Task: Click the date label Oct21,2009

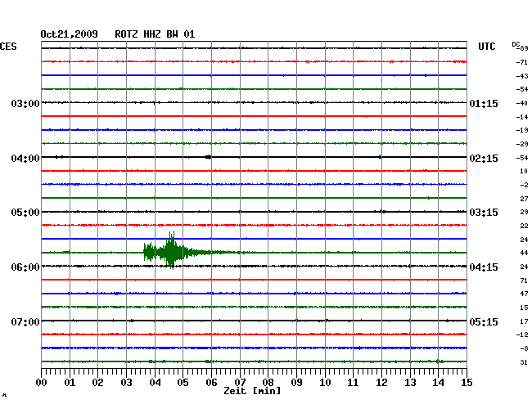Action: 69,34
